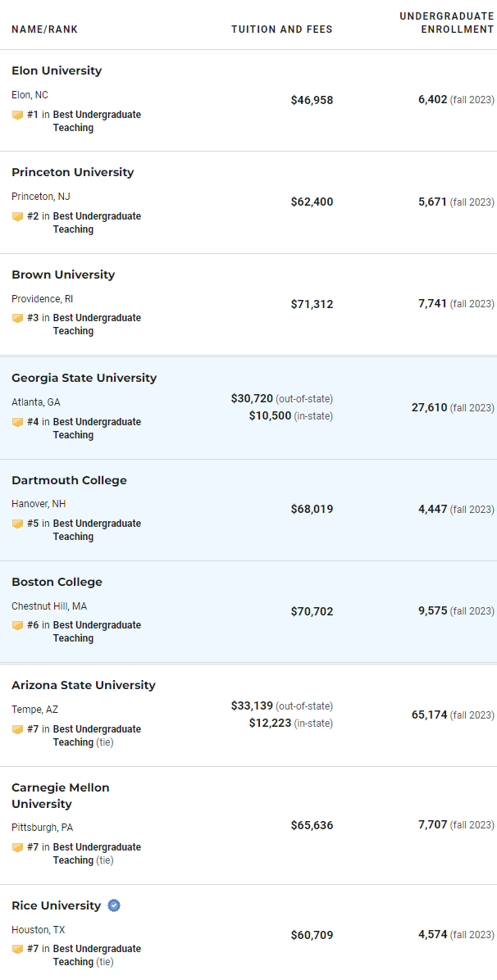This screenshot has width=497, height=980.
Task: Click the blue verified checkmark by Rice University
Action: [x=113, y=905]
